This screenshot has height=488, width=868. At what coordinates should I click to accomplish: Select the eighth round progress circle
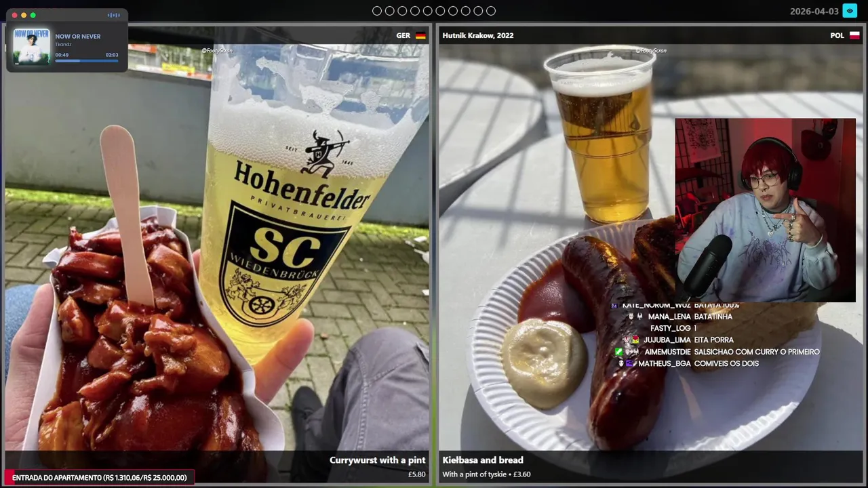coord(465,11)
